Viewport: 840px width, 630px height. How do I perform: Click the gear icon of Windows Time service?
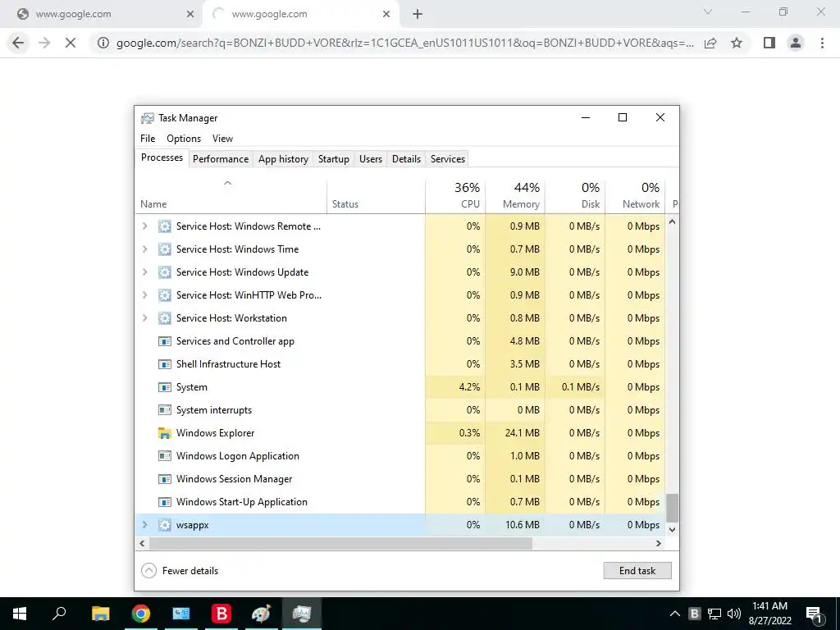pos(164,249)
